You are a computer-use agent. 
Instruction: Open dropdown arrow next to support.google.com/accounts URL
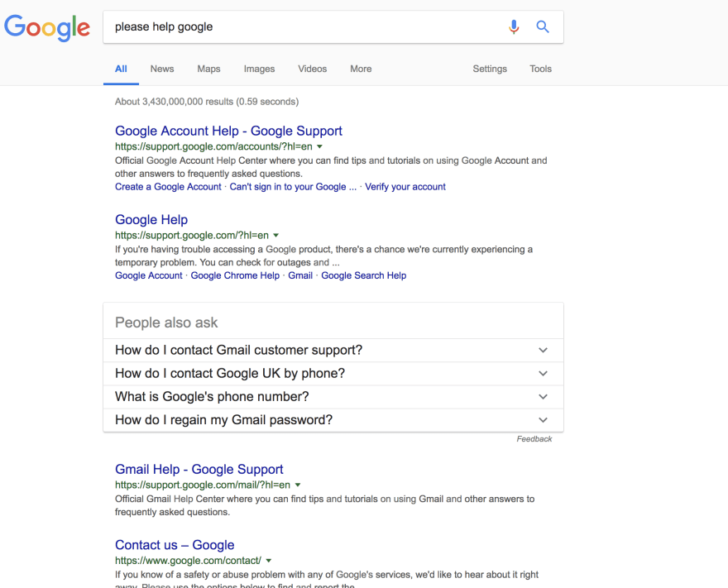[x=319, y=146]
